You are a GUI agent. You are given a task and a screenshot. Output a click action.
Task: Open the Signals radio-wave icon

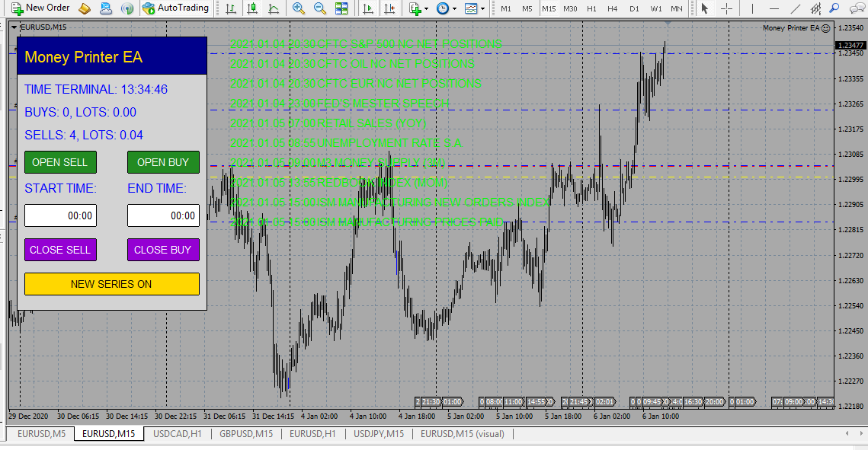tap(127, 8)
